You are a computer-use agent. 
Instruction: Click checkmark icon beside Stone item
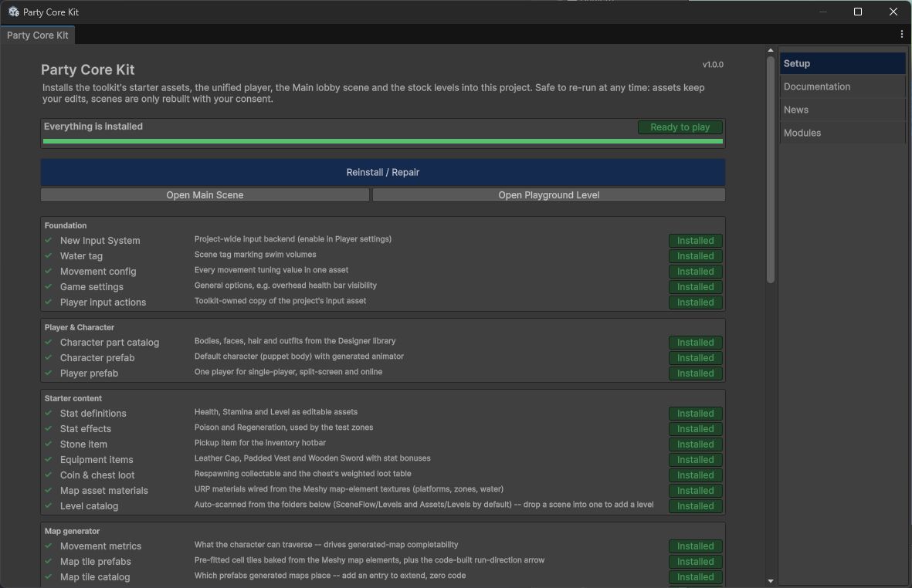pos(49,444)
